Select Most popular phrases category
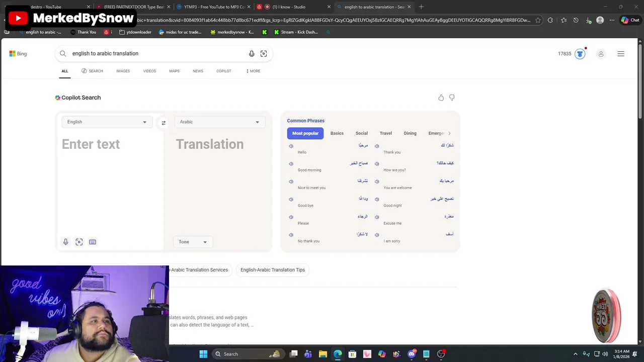644x362 pixels. [305, 133]
